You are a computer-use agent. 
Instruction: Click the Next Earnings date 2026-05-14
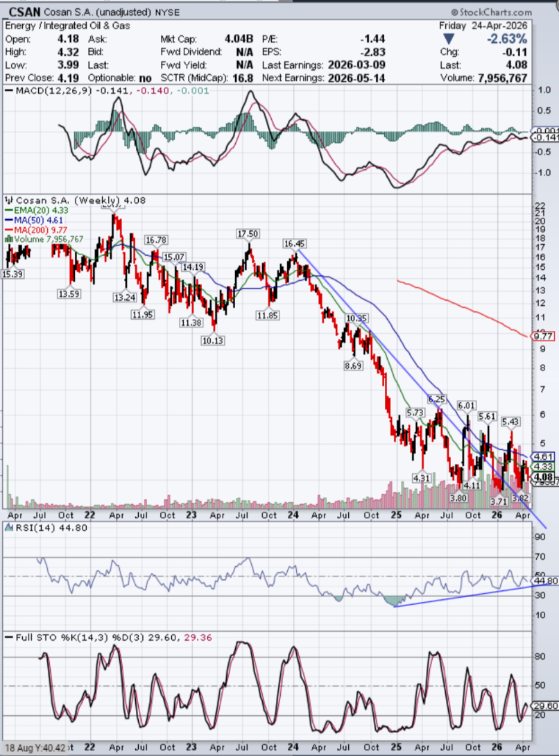click(x=356, y=78)
